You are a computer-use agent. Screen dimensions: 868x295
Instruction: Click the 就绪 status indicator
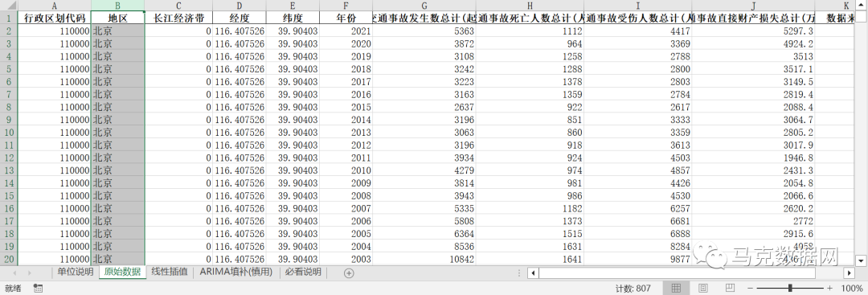(x=13, y=289)
